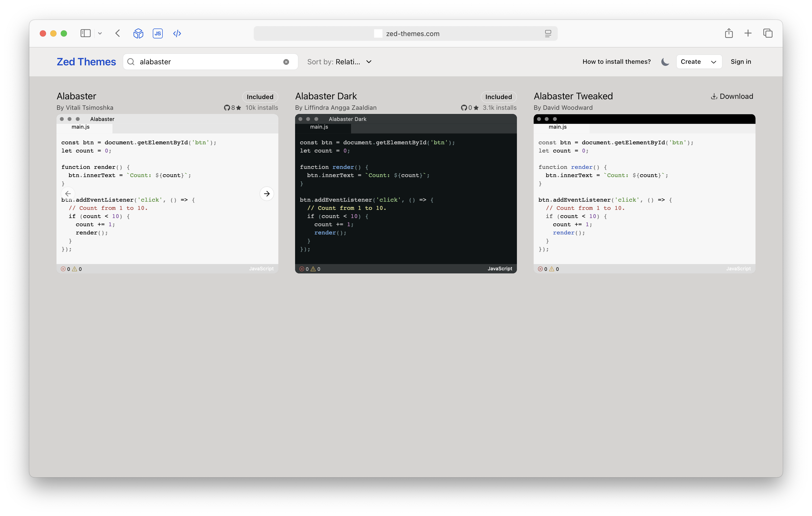Expand the Create dropdown
Image resolution: width=812 pixels, height=516 pixels.
[x=699, y=62]
